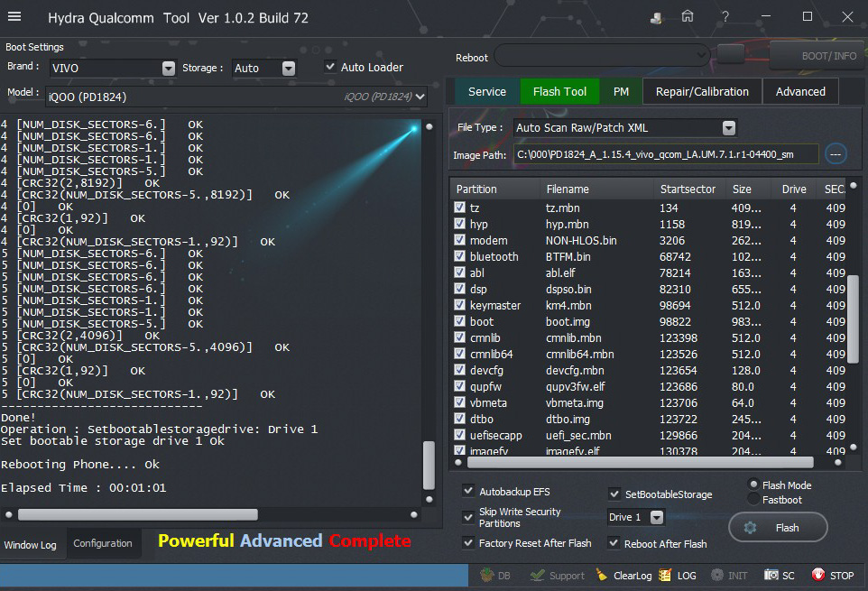Select the Fastboot radio button
The height and width of the screenshot is (591, 868).
coord(753,499)
